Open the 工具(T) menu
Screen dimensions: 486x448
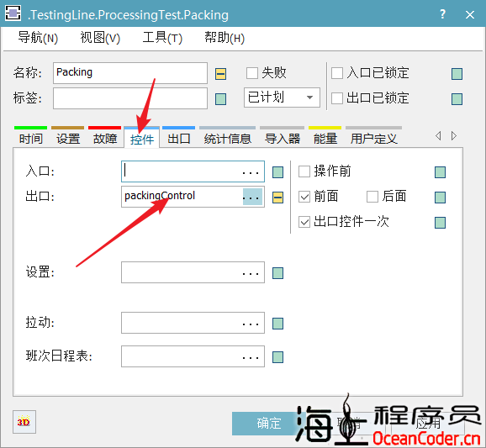(162, 38)
